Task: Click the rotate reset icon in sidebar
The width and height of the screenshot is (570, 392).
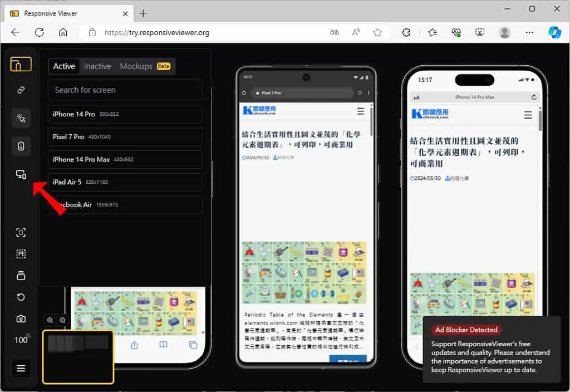Action: point(21,297)
